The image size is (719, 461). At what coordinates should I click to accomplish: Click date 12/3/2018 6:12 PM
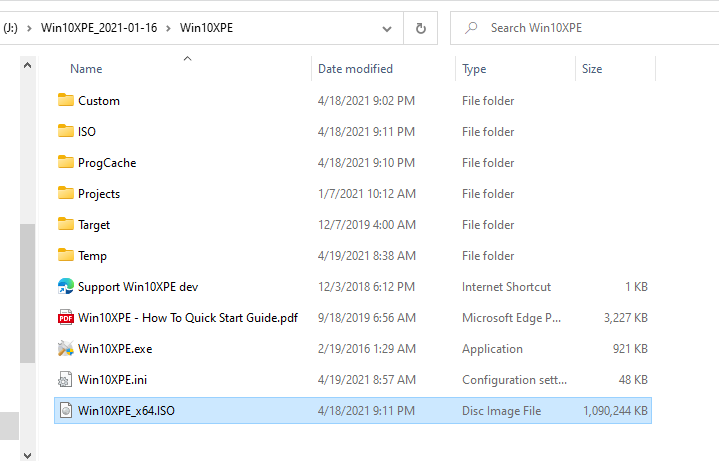click(x=367, y=287)
